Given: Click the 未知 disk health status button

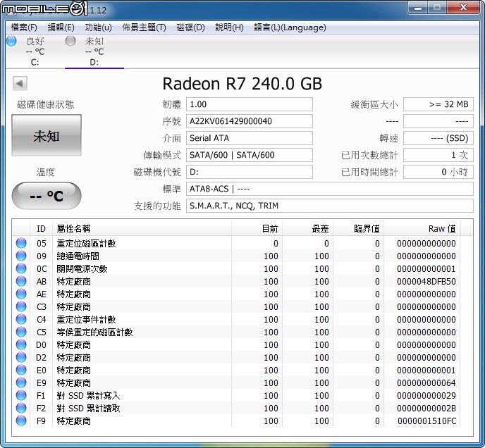Looking at the screenshot, I should [x=47, y=135].
